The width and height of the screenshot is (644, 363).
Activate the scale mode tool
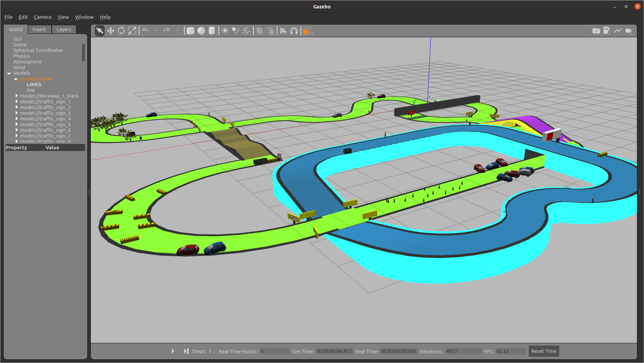tap(132, 31)
